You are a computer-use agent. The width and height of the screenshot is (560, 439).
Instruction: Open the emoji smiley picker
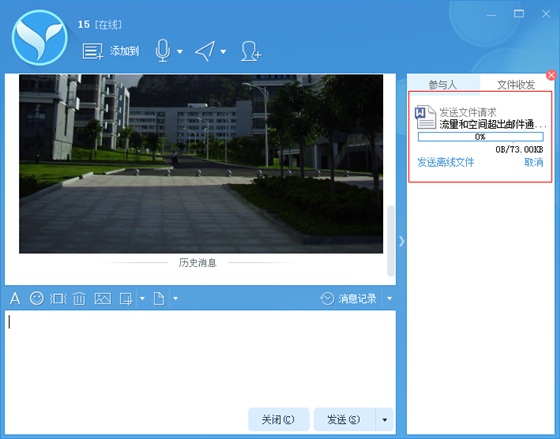click(37, 298)
